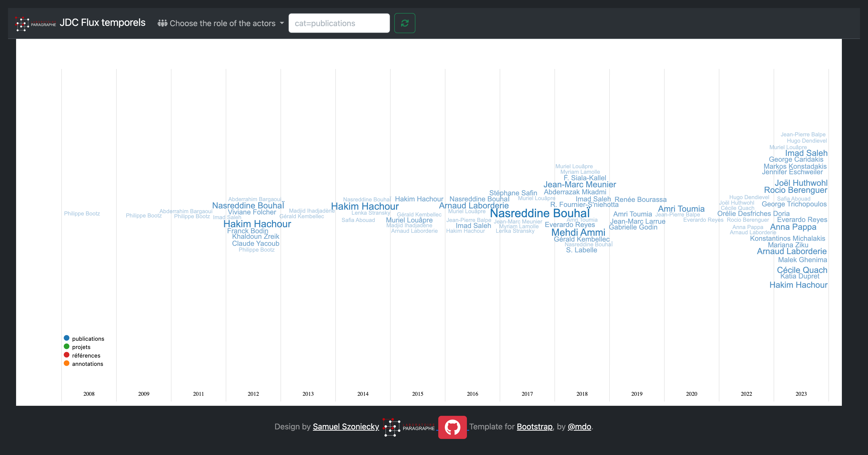The image size is (868, 455).
Task: Toggle the blue publications legend dot
Action: tap(66, 338)
